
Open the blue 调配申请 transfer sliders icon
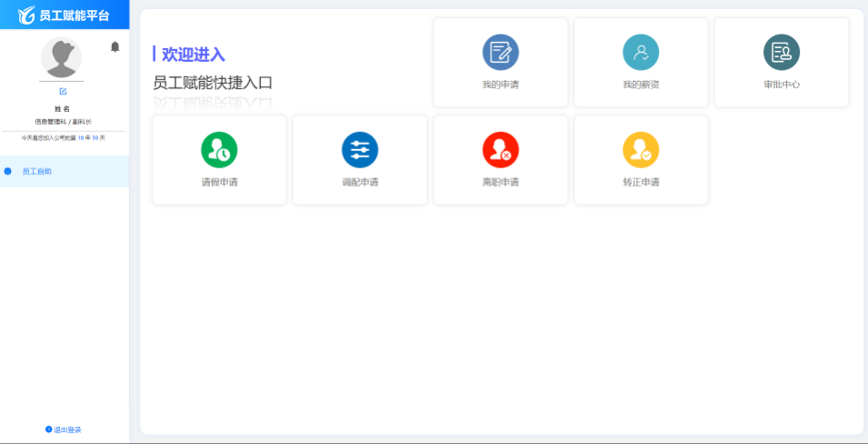tap(360, 150)
